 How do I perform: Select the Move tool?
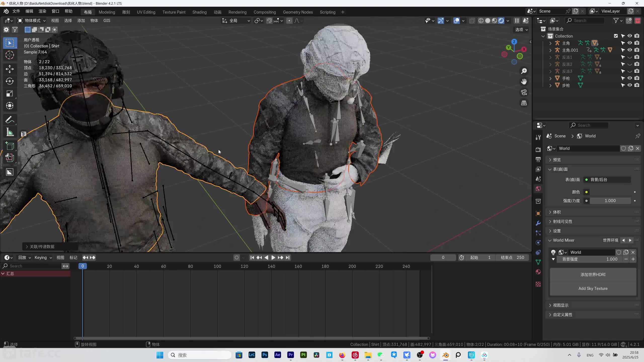10,69
